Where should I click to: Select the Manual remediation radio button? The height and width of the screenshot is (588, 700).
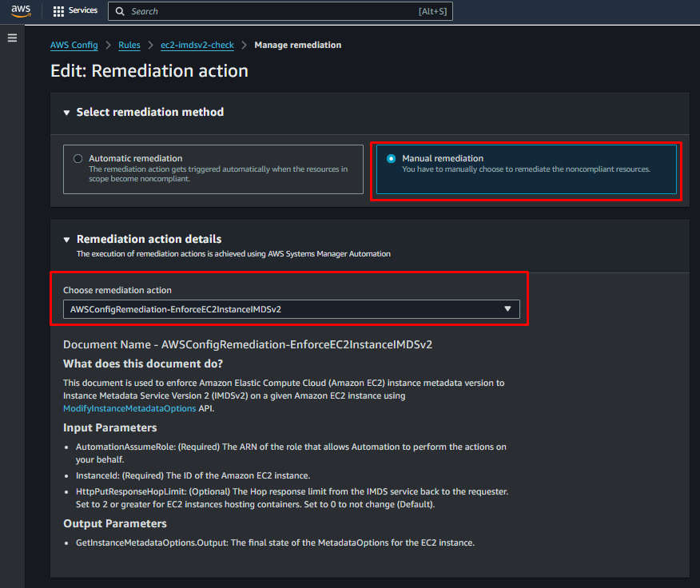(x=391, y=158)
